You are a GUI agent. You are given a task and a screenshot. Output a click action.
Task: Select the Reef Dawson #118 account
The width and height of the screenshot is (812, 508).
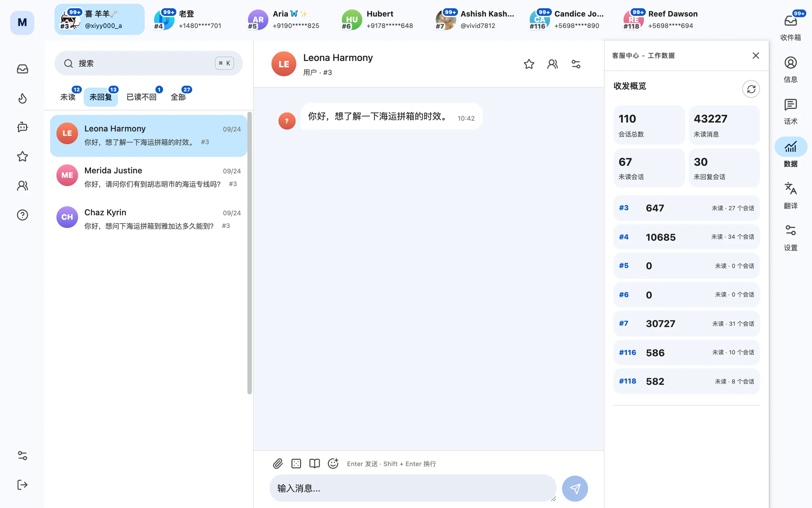(x=662, y=19)
